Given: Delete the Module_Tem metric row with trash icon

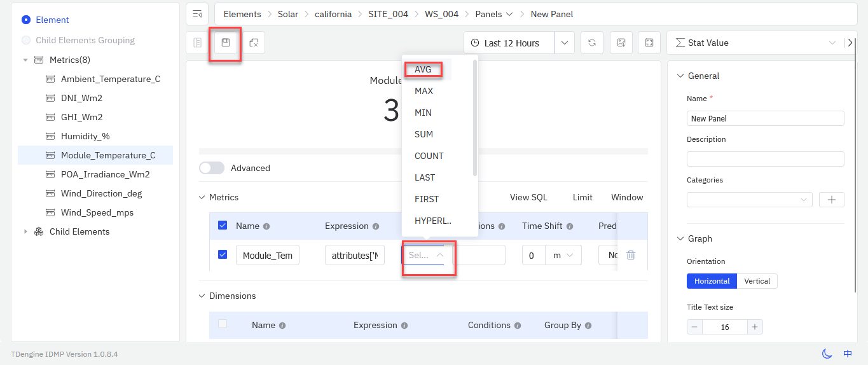Looking at the screenshot, I should coord(630,255).
